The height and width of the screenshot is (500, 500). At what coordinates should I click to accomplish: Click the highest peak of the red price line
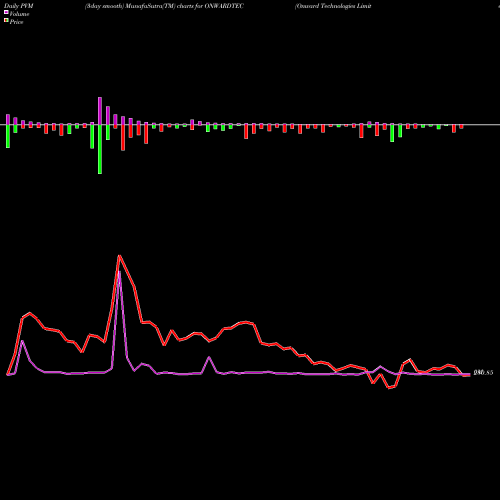point(119,256)
